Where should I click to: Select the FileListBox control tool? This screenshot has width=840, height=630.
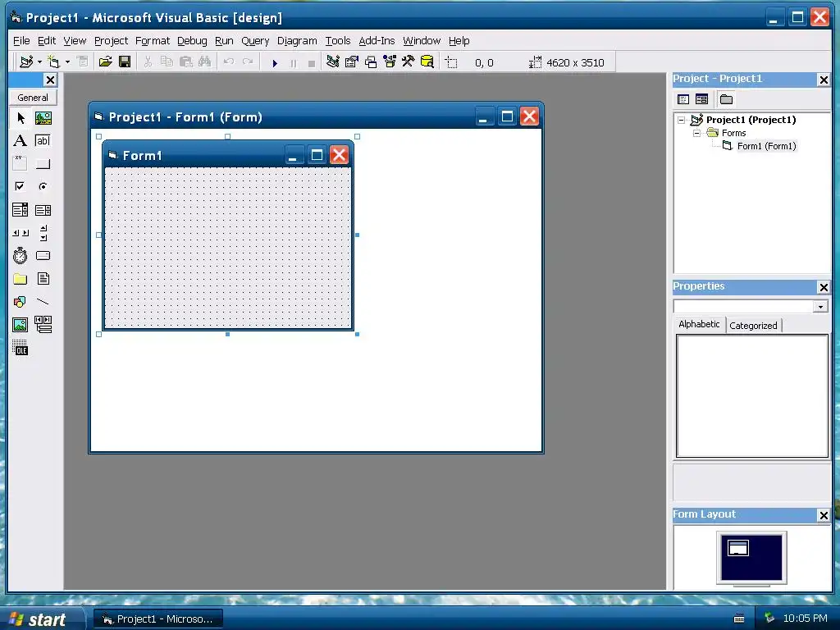[43, 279]
